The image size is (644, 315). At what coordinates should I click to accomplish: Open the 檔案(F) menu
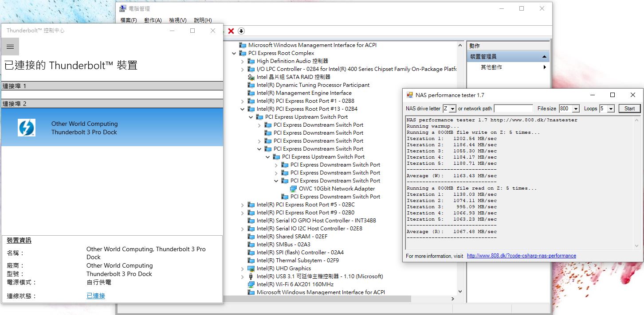[x=129, y=20]
